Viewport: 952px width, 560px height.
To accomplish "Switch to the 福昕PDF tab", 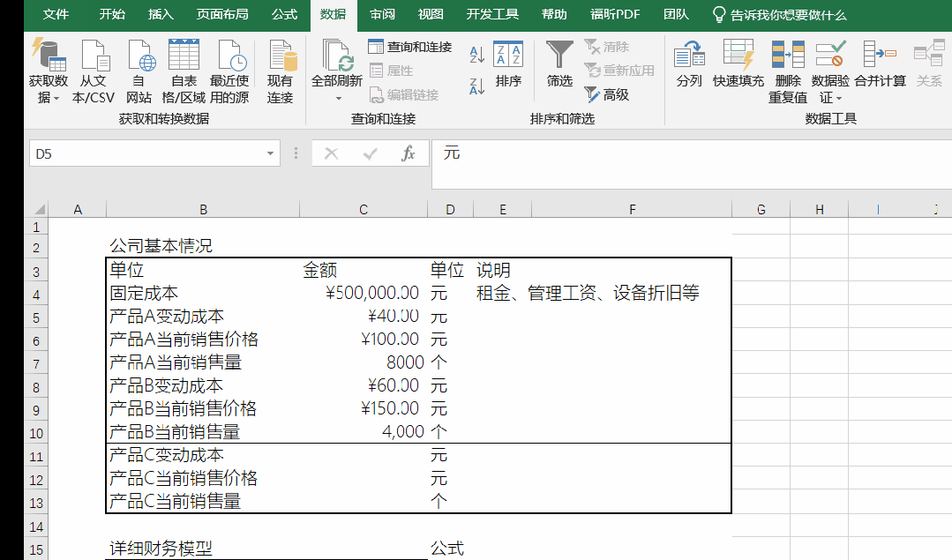I will [x=615, y=15].
